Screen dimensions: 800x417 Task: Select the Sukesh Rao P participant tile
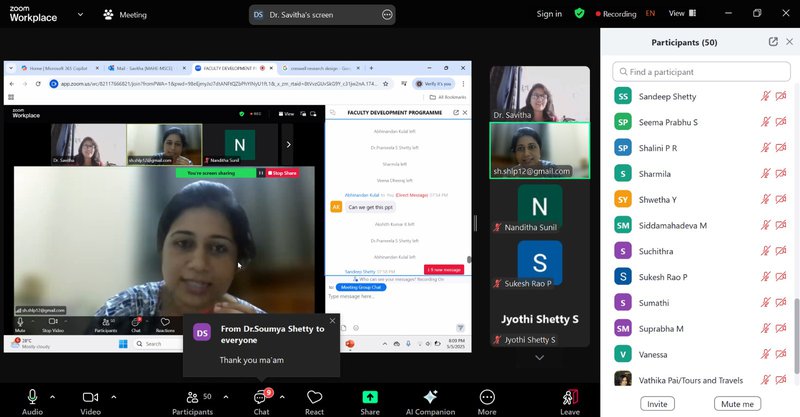(540, 263)
